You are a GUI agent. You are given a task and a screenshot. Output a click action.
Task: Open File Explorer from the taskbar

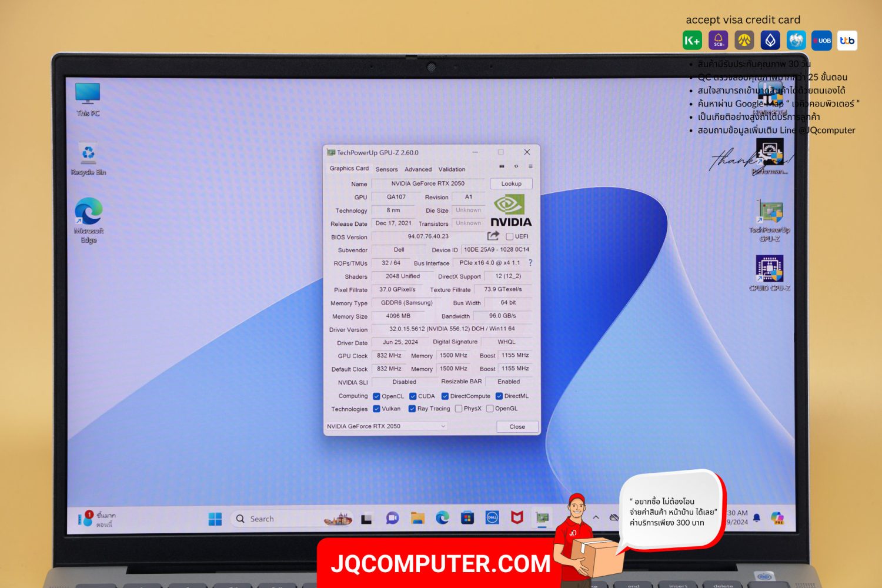point(417,518)
